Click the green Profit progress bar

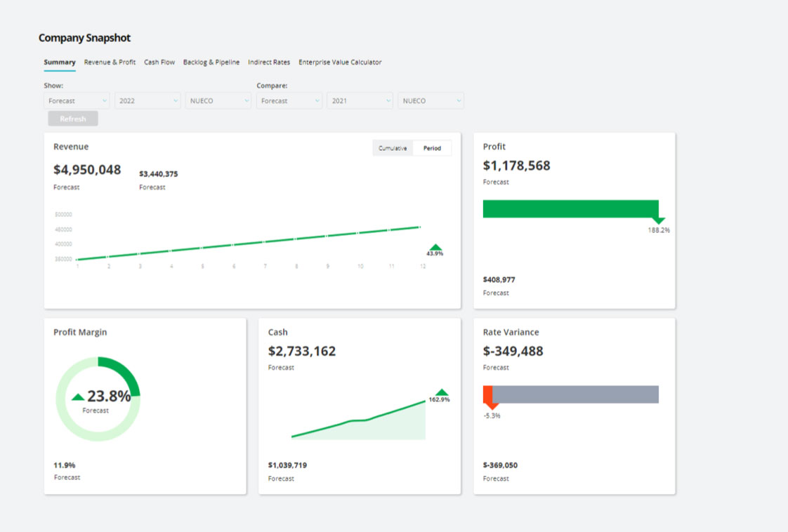570,208
